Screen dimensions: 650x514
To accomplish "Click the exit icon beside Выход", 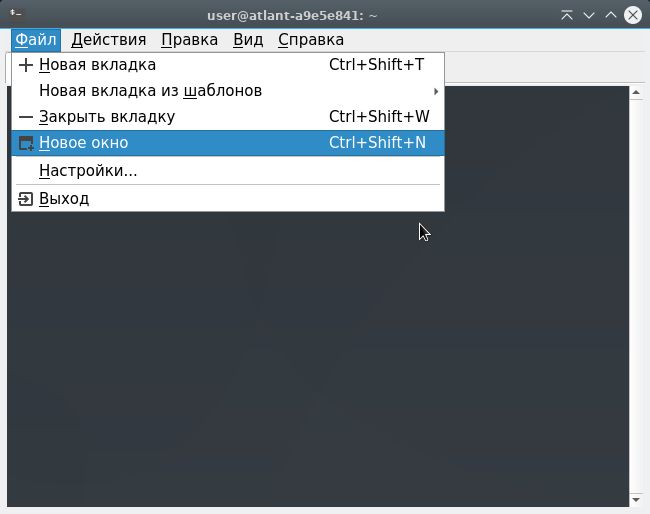I will coord(26,199).
